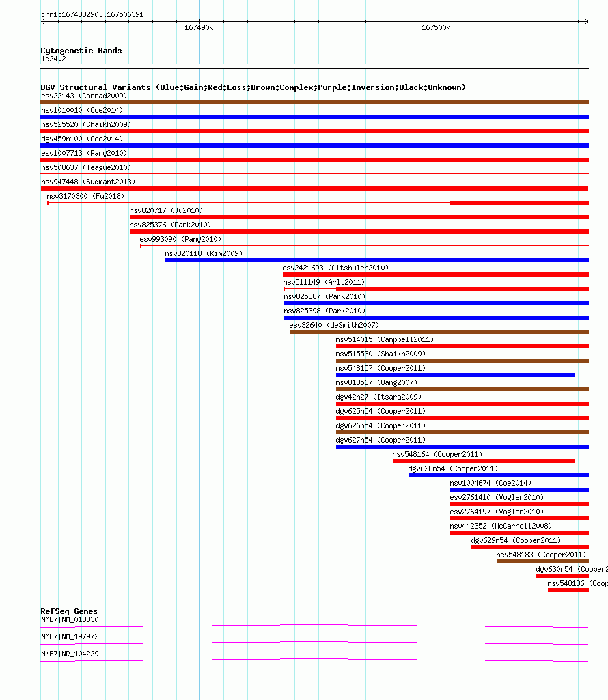Click the esv22143 (Conrad2009) variant label
608x700 pixels.
pos(84,96)
